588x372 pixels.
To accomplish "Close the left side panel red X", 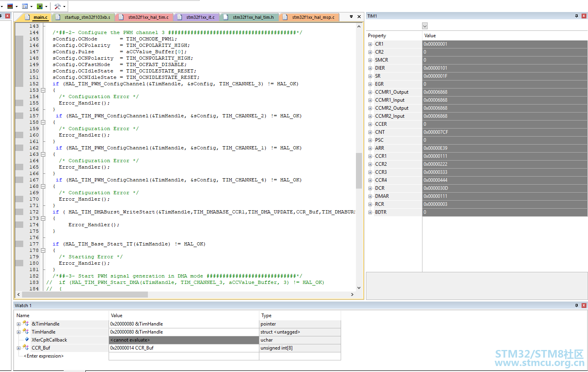I will [x=7, y=16].
